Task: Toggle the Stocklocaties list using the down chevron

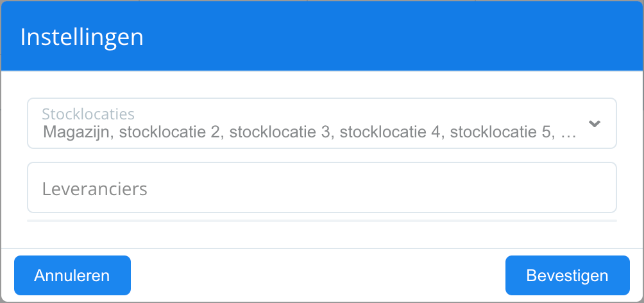Action: point(595,123)
